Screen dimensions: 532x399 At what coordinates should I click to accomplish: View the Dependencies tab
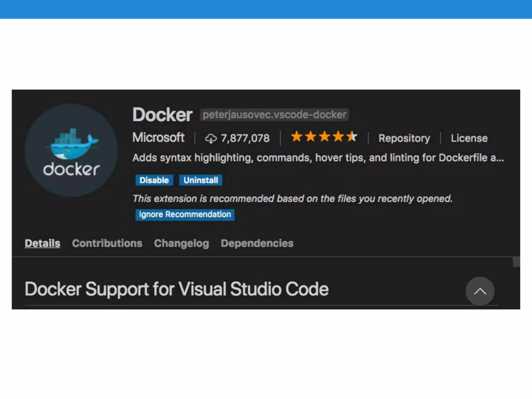[x=257, y=243]
